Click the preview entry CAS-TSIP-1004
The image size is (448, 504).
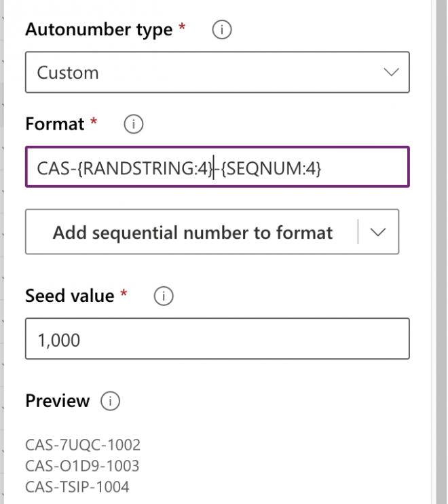pyautogui.click(x=77, y=486)
